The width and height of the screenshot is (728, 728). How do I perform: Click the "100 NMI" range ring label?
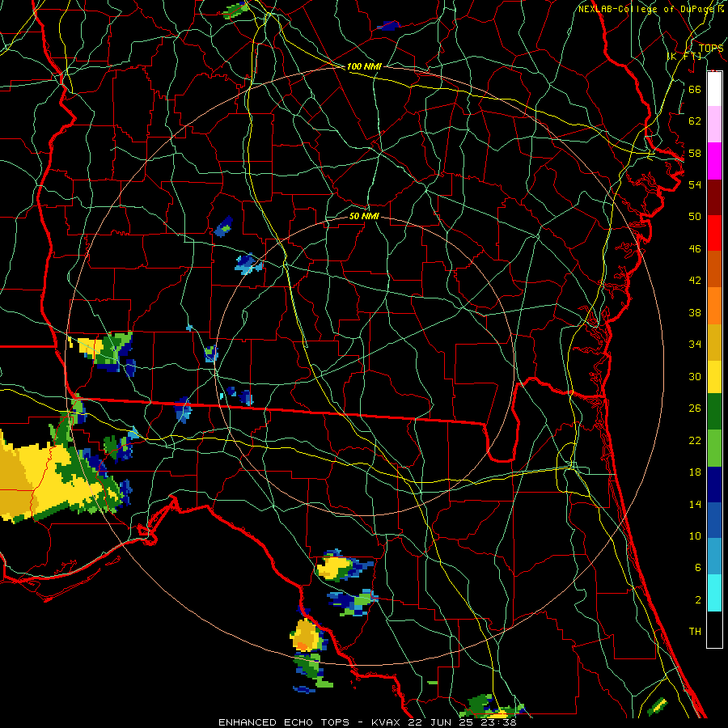(364, 66)
